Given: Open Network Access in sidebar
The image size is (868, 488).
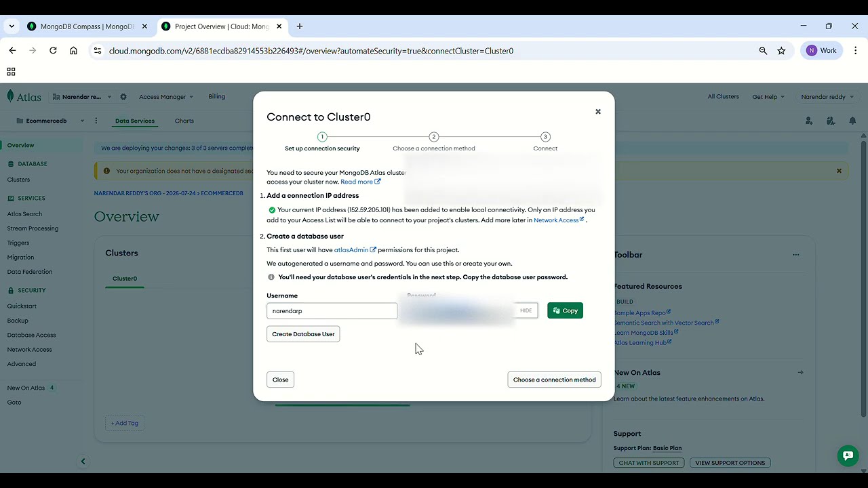Looking at the screenshot, I should coord(29,350).
